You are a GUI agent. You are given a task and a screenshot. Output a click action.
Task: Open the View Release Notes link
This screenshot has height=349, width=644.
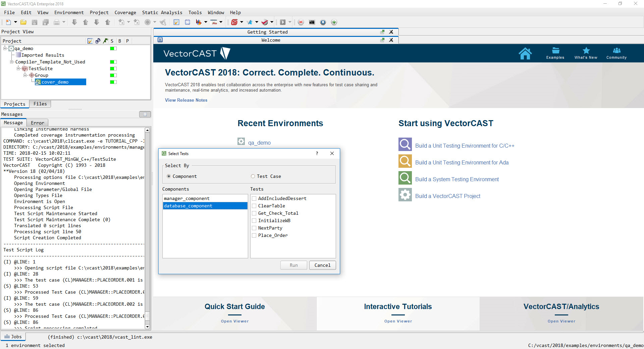pyautogui.click(x=186, y=100)
